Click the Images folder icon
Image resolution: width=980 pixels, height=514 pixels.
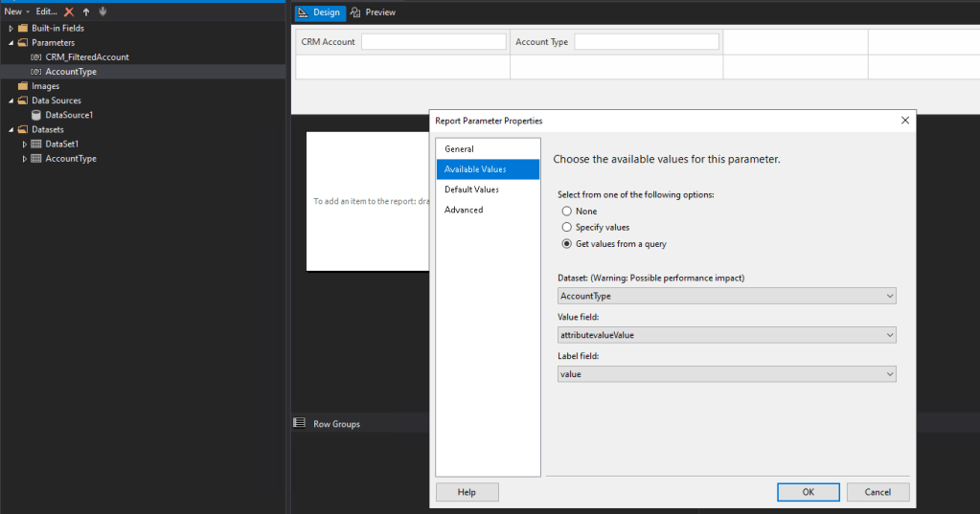23,86
